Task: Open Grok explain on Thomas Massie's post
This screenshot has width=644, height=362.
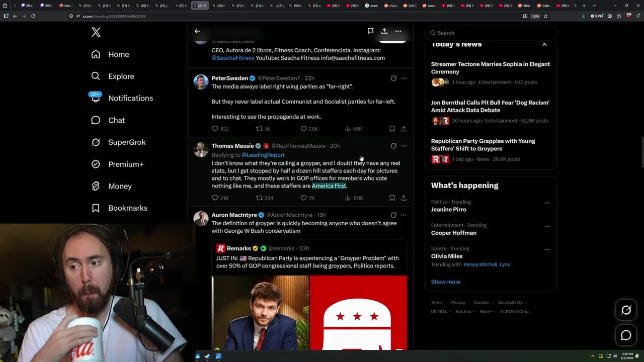Action: pyautogui.click(x=393, y=146)
